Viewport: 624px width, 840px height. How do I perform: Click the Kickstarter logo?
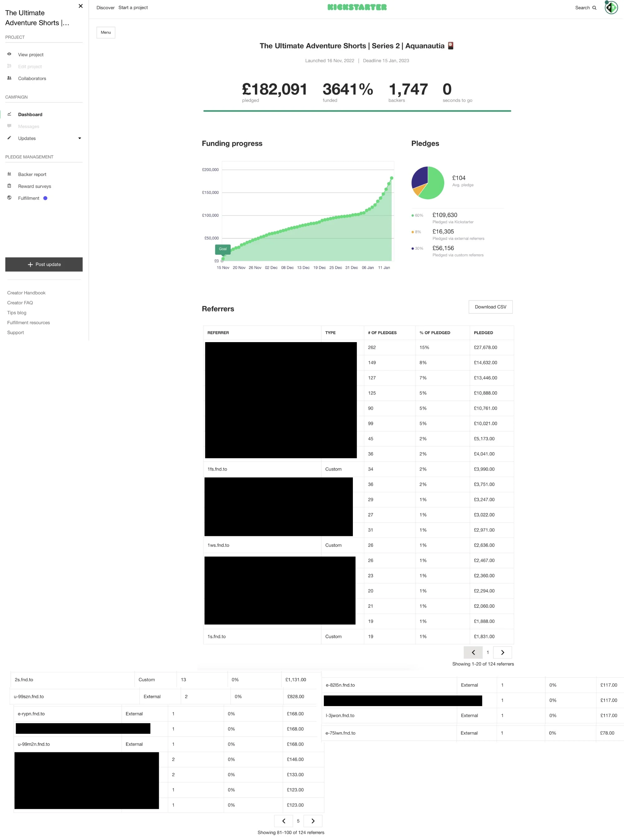pyautogui.click(x=357, y=7)
